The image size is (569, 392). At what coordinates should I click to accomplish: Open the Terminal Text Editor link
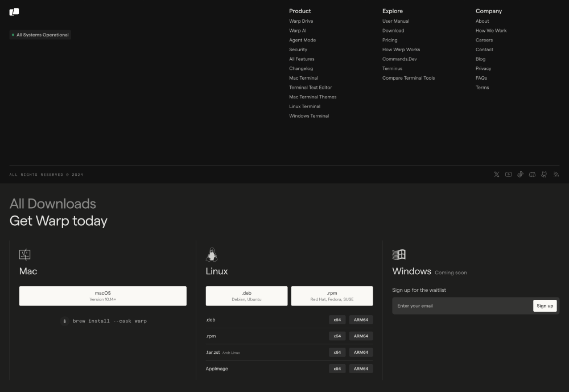(x=310, y=87)
